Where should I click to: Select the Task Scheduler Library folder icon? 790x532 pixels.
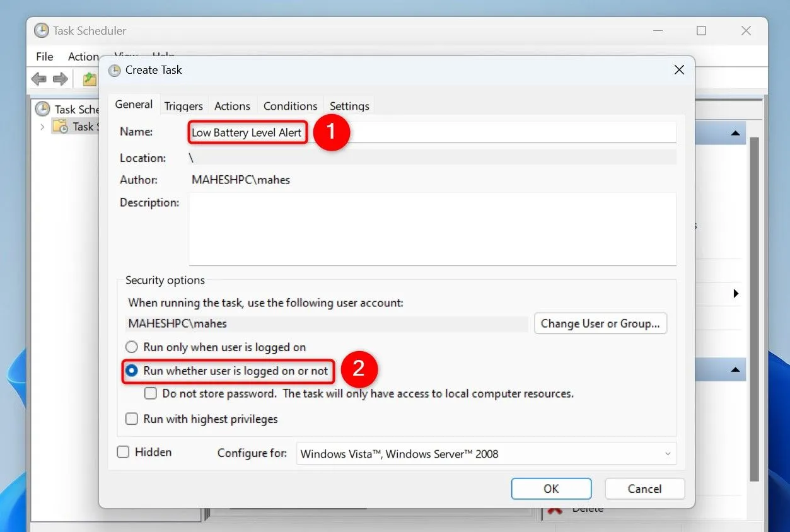click(61, 127)
